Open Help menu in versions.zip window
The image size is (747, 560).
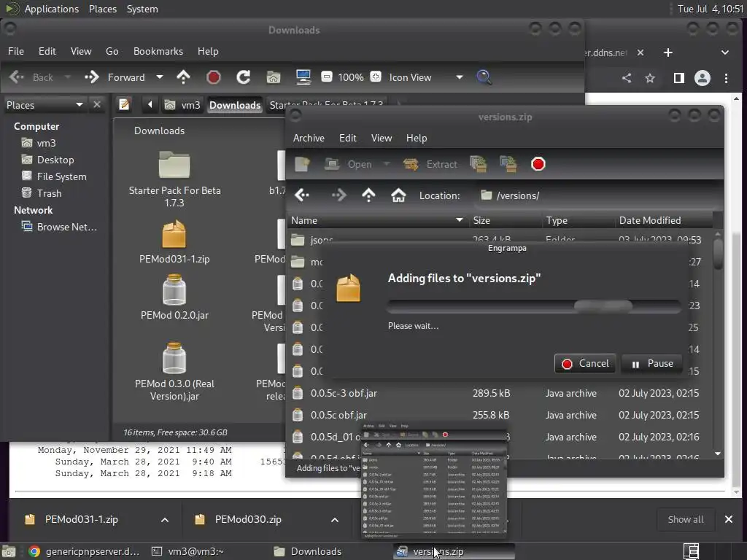pos(417,138)
